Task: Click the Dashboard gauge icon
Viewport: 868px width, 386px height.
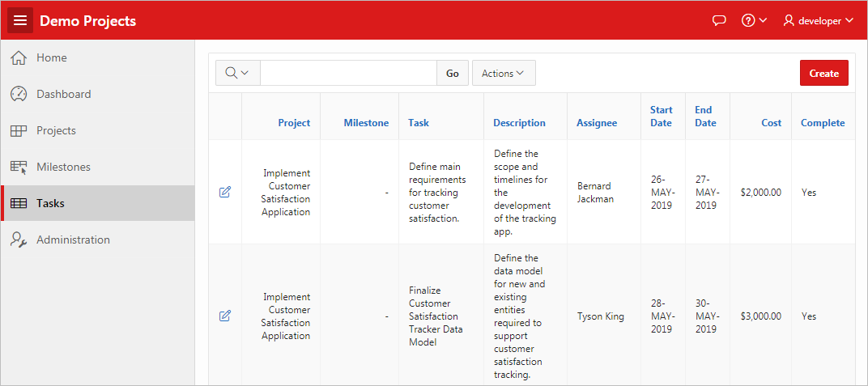Action: tap(19, 94)
